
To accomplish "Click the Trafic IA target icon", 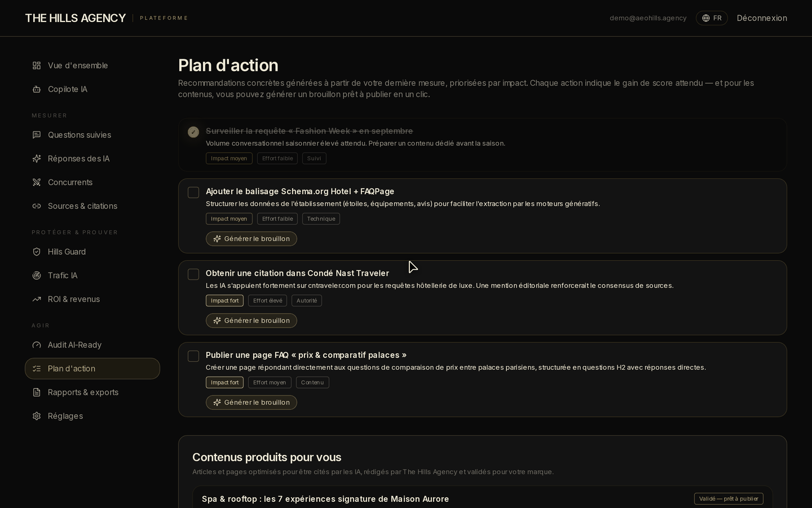I will click(x=37, y=275).
